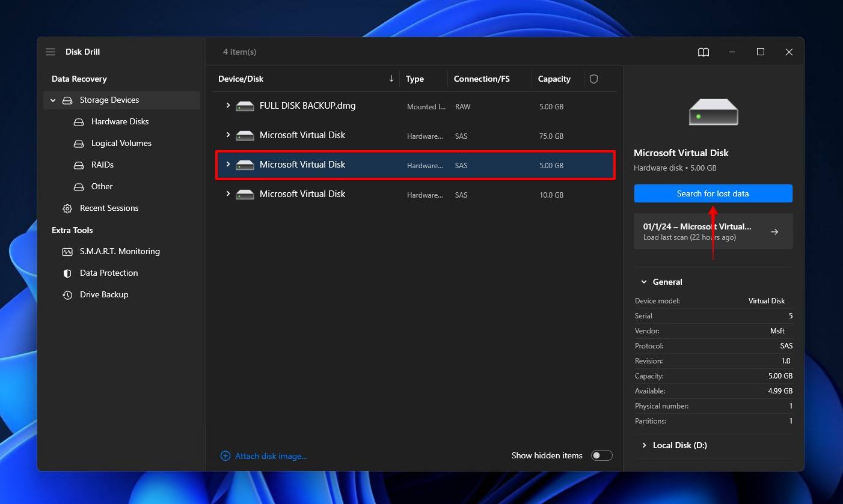Click Attach disk image link
The height and width of the screenshot is (504, 843).
pyautogui.click(x=271, y=456)
